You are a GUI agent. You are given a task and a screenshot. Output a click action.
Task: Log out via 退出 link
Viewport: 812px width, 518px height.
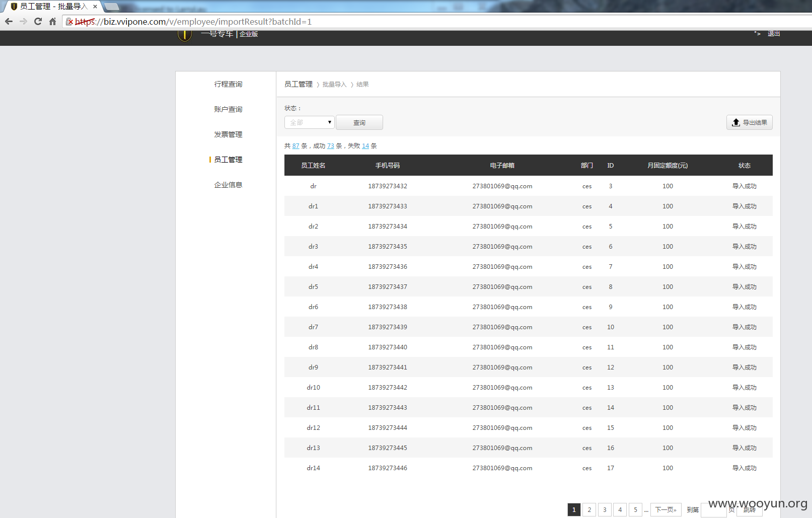[x=774, y=34]
